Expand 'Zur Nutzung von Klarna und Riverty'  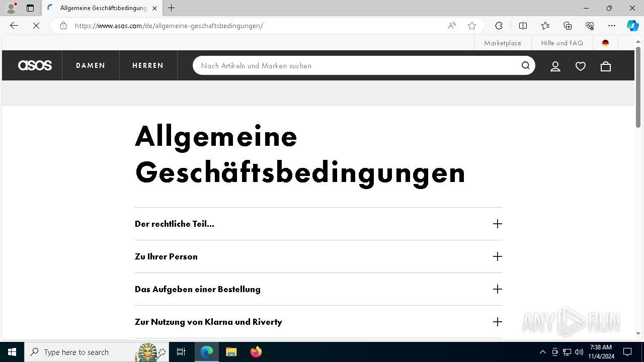click(318, 322)
